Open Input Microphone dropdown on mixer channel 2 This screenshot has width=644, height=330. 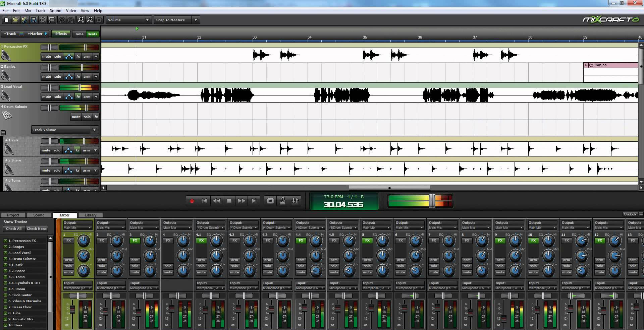tap(111, 288)
